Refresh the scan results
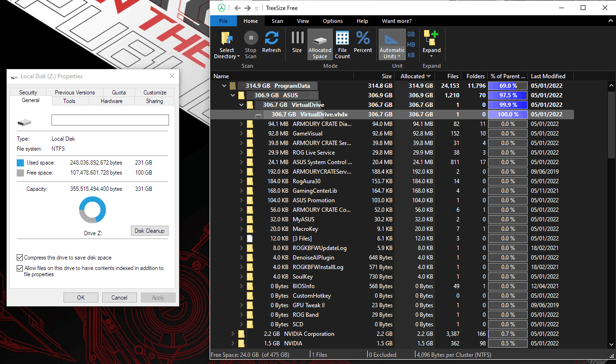 [271, 42]
